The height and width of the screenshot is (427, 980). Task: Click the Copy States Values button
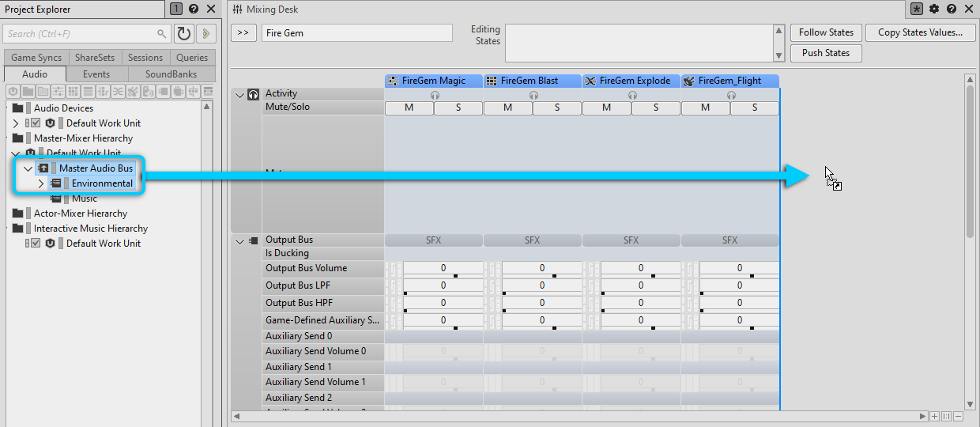(x=920, y=32)
